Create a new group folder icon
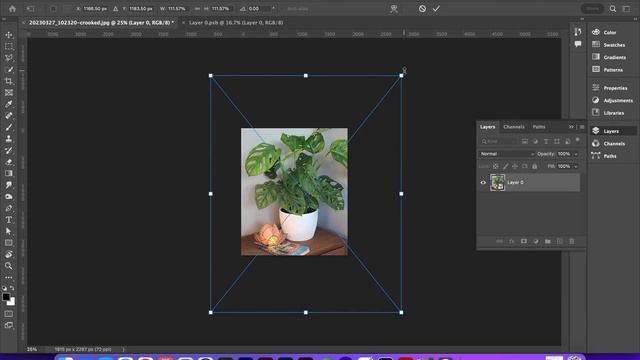The width and height of the screenshot is (640, 360). pyautogui.click(x=548, y=241)
